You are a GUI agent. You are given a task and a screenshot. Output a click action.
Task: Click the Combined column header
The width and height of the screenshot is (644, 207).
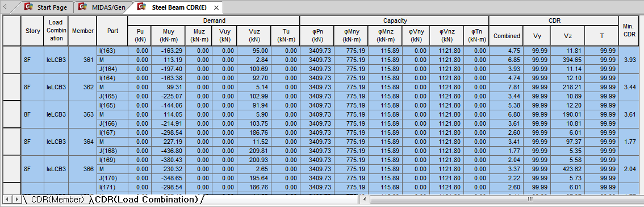coord(506,36)
